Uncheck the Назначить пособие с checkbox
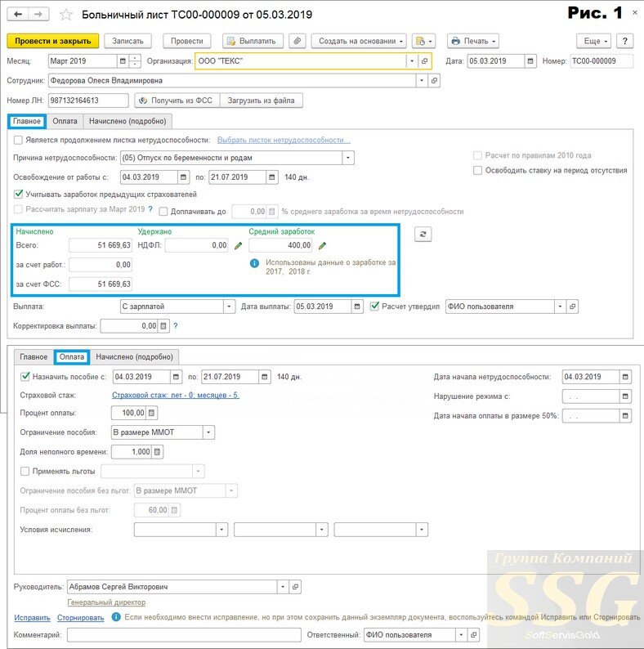Image resolution: width=644 pixels, height=649 pixels. (25, 376)
